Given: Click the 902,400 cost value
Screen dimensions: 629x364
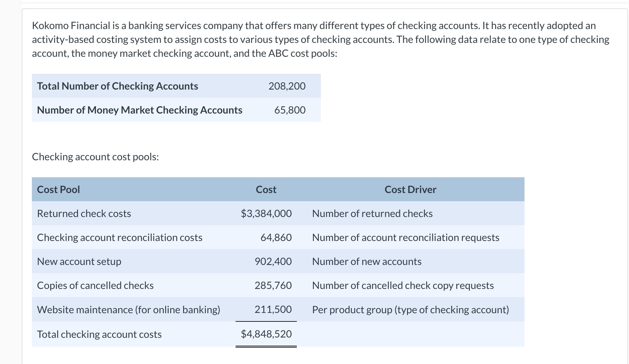Looking at the screenshot, I should [273, 261].
